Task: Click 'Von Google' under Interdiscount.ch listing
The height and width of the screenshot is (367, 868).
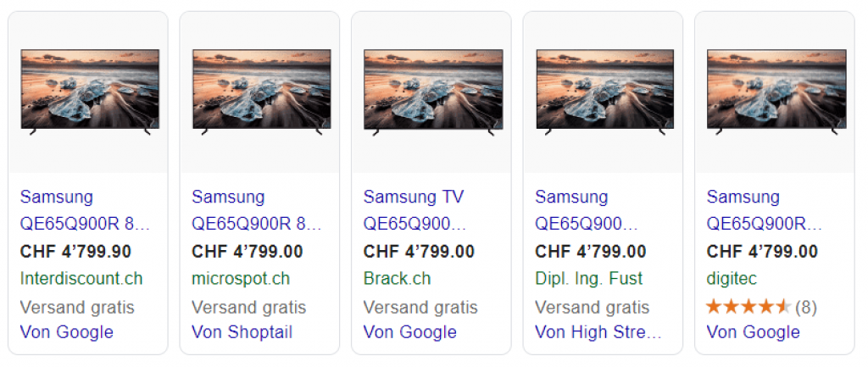Action: coord(66,331)
